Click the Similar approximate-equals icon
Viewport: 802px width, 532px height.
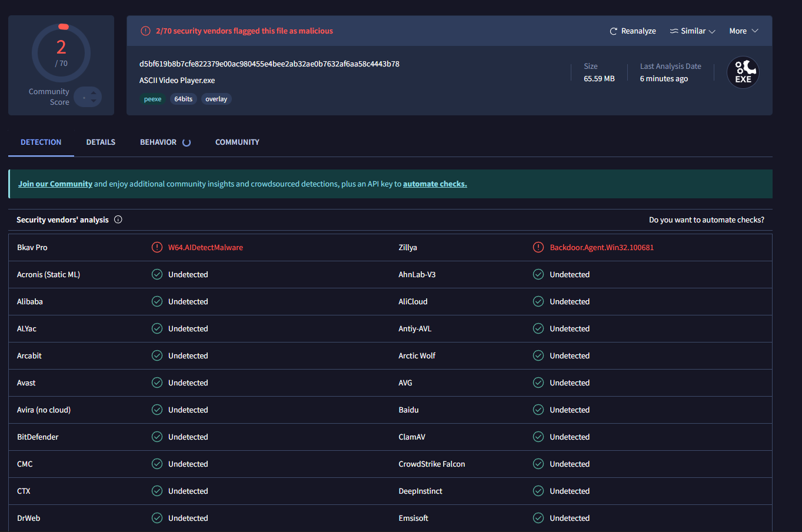674,31
